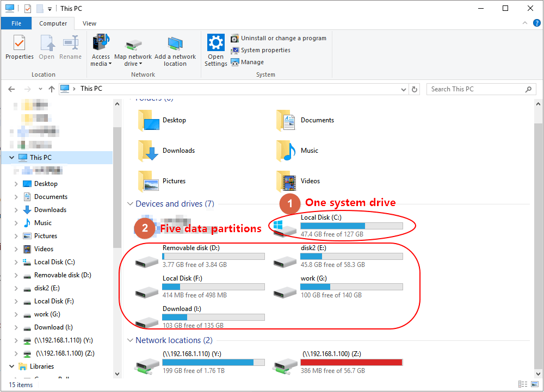Select the red (Z:) network drive

(285, 363)
